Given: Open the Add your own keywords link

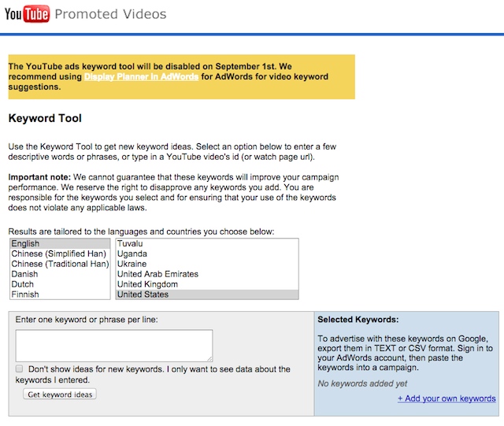Looking at the screenshot, I should (447, 398).
